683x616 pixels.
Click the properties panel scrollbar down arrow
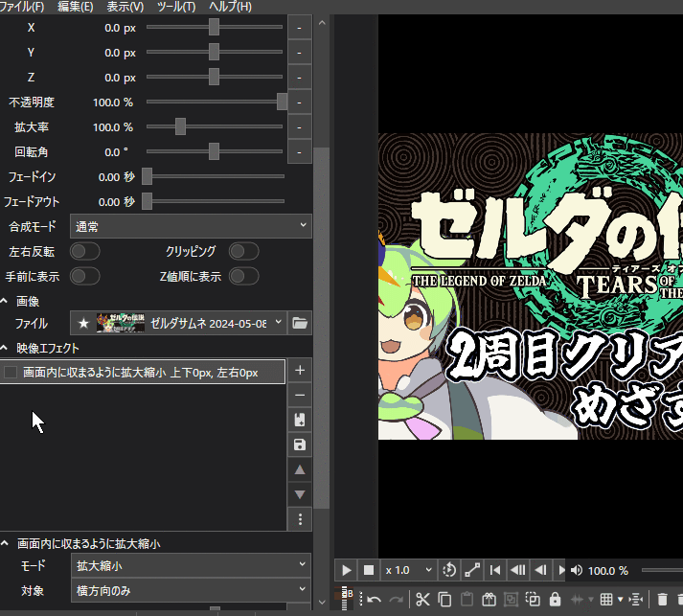click(x=322, y=602)
